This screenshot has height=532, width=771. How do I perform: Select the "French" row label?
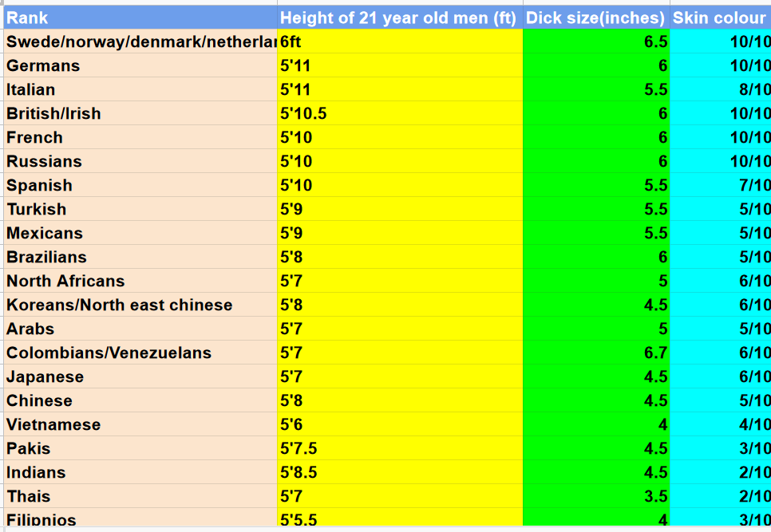[x=140, y=137]
